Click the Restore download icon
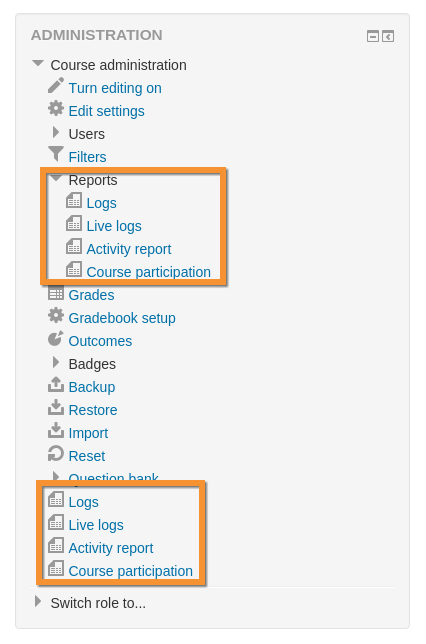The height and width of the screenshot is (644, 426). 56,408
